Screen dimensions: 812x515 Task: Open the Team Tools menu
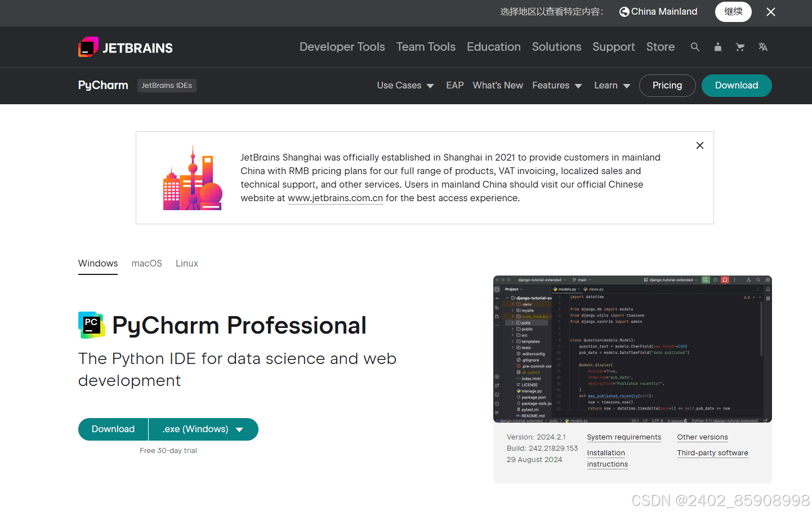tap(426, 47)
